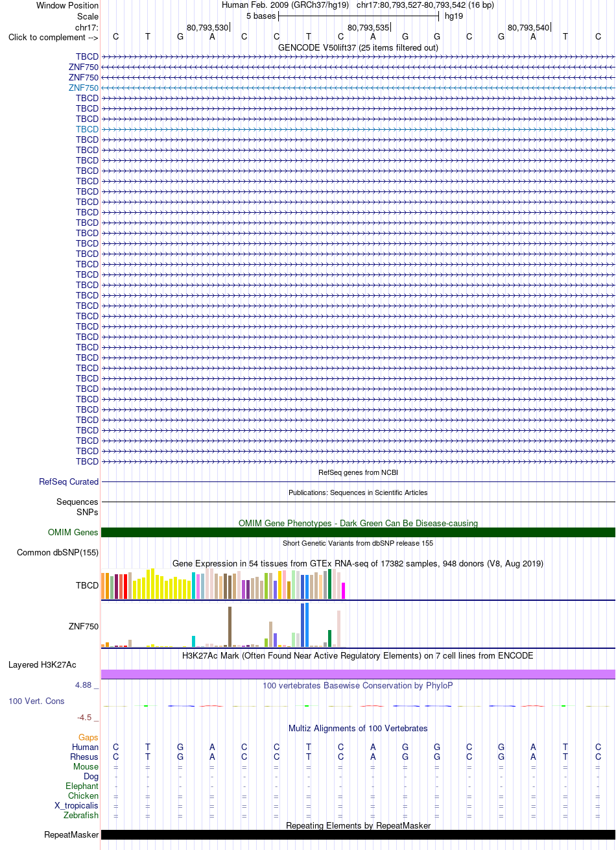Click the RefSeq Curated blue gene line
The image size is (616, 850).
(358, 482)
